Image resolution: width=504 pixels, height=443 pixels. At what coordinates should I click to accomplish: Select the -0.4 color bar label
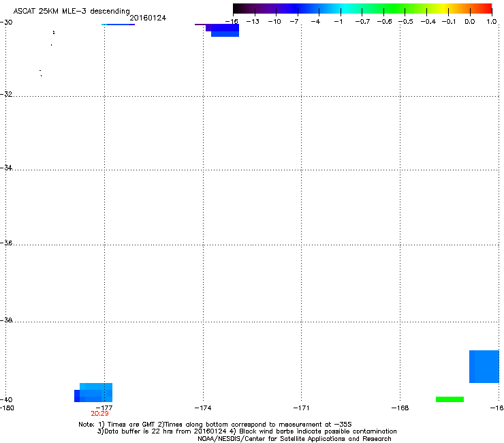(428, 21)
